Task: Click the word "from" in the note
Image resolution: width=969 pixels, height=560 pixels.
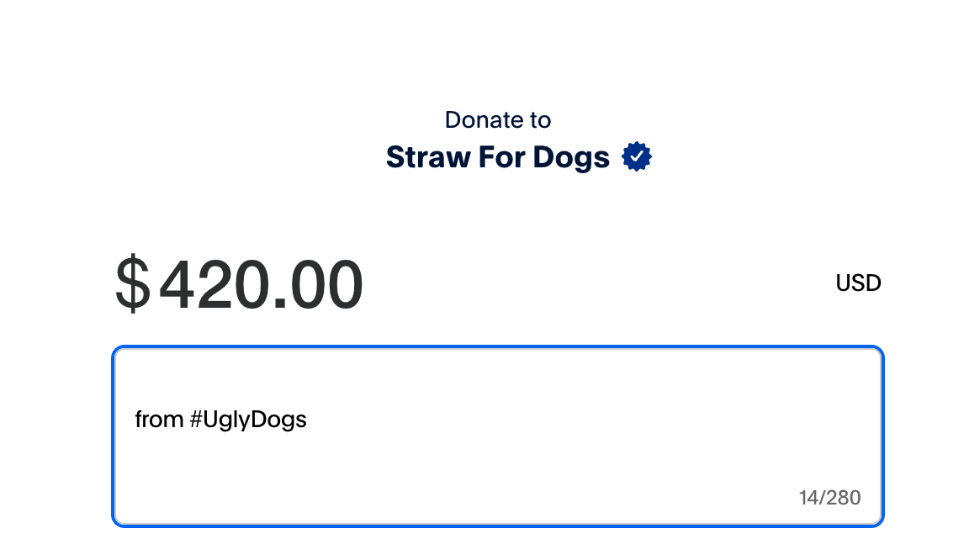Action: point(159,420)
